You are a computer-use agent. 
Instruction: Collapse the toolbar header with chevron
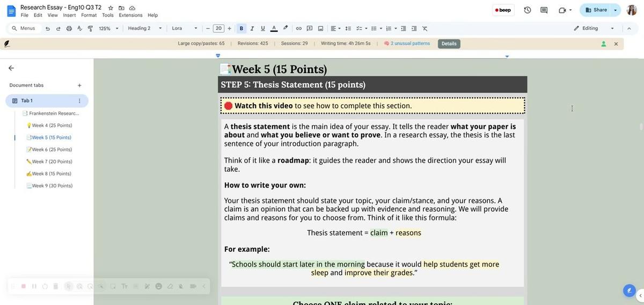[629, 28]
